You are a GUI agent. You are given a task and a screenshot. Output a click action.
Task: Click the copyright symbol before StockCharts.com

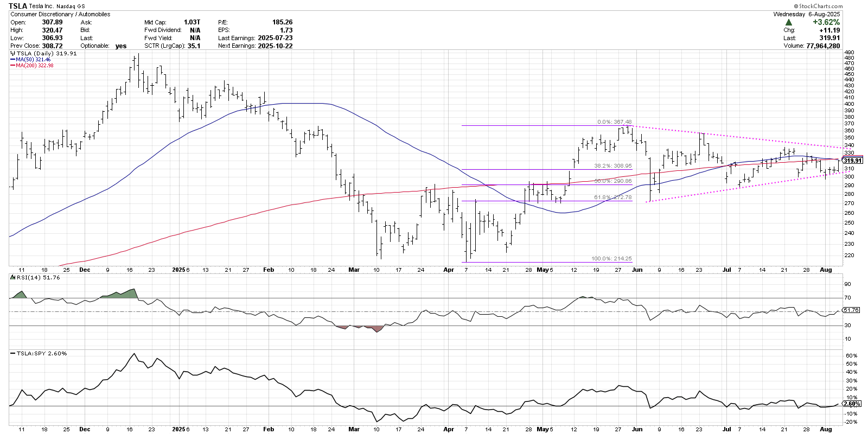796,6
